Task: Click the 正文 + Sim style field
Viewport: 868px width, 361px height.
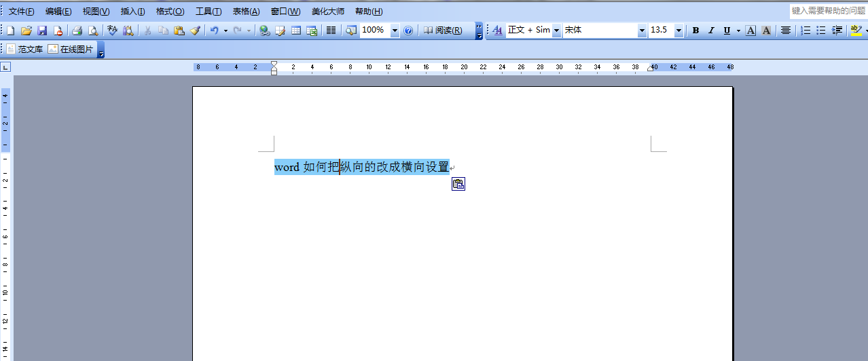Action: 529,31
